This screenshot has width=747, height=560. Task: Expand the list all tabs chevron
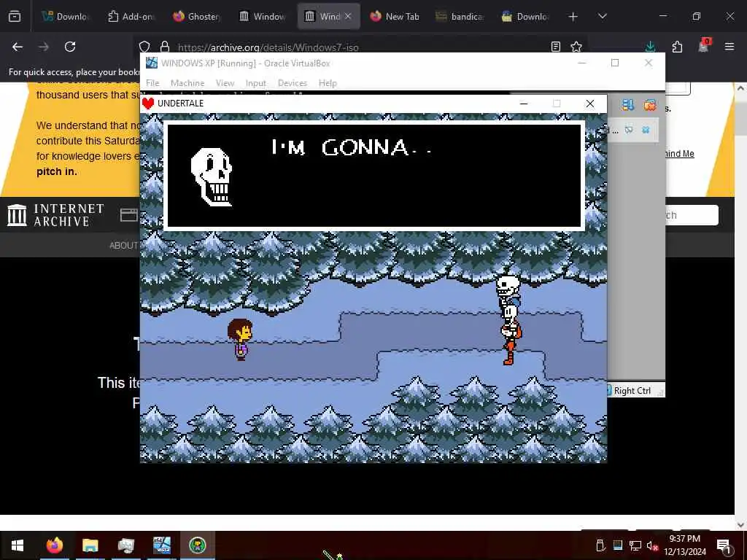602,16
